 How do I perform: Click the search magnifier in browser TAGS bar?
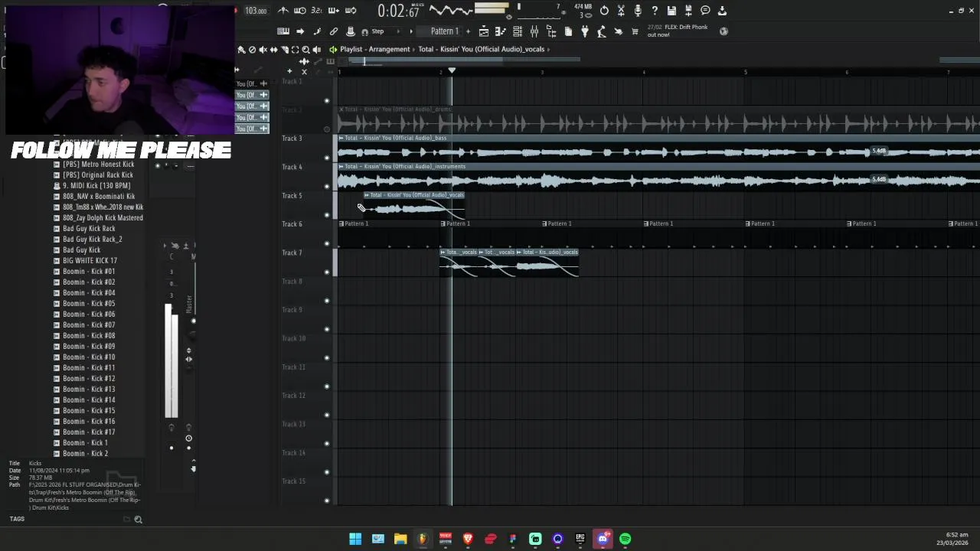(139, 520)
